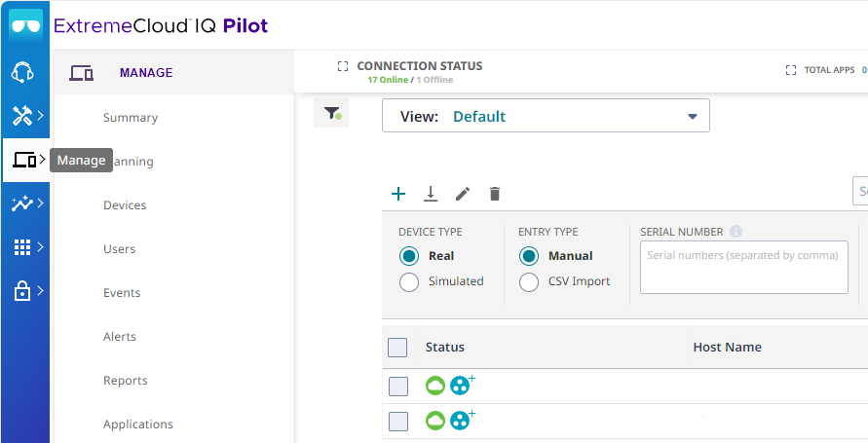Tick the select-all checkbox in table header
The image size is (868, 443).
click(x=397, y=348)
